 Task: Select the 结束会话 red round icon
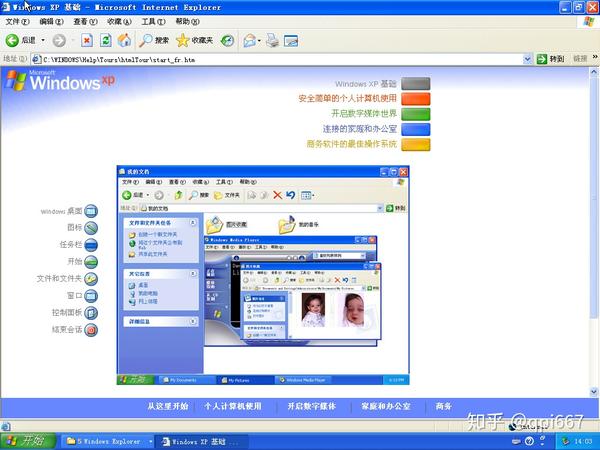tap(91, 329)
